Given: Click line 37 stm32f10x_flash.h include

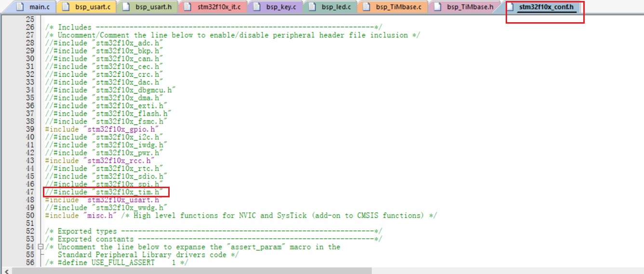Looking at the screenshot, I should pos(108,113).
